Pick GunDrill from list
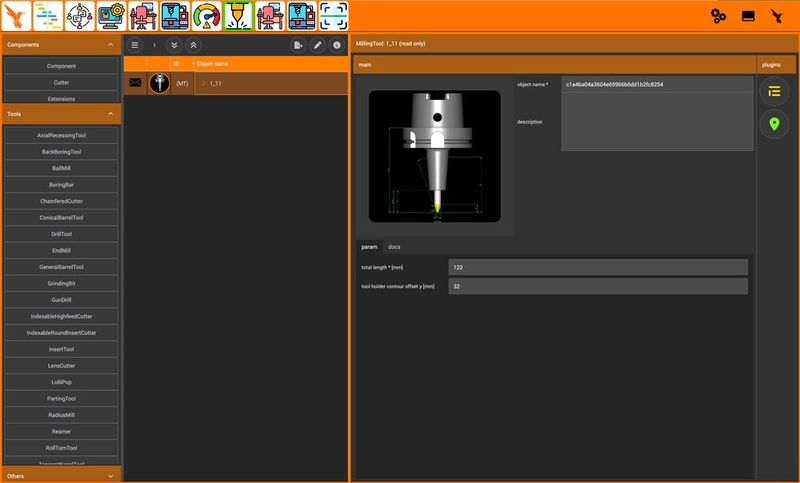This screenshot has height=483, width=800. [x=61, y=300]
